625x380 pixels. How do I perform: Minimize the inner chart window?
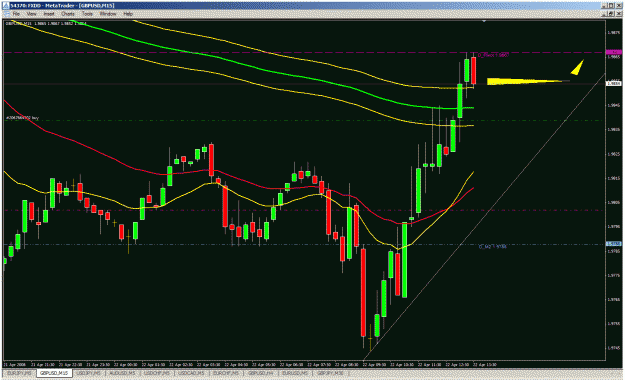click(605, 14)
